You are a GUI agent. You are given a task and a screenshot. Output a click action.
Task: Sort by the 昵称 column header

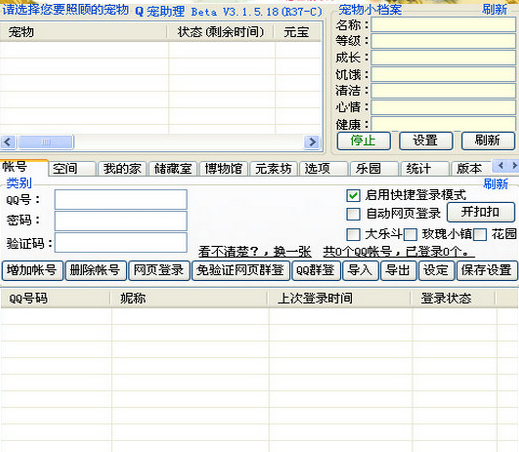coord(189,298)
